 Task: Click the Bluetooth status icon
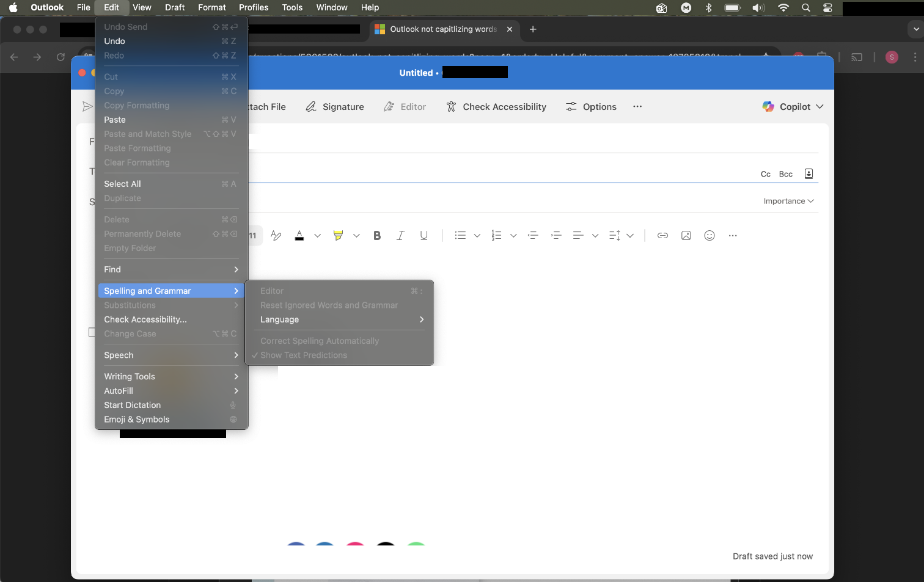pos(709,7)
